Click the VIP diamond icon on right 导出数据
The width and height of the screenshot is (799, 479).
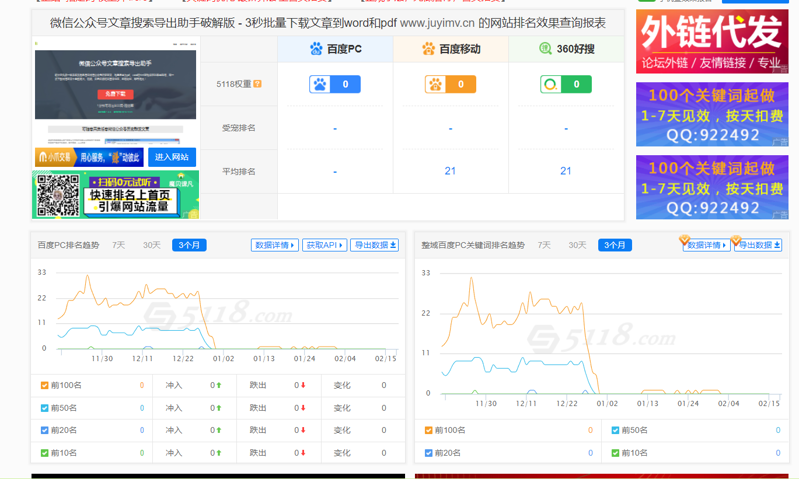coord(735,239)
